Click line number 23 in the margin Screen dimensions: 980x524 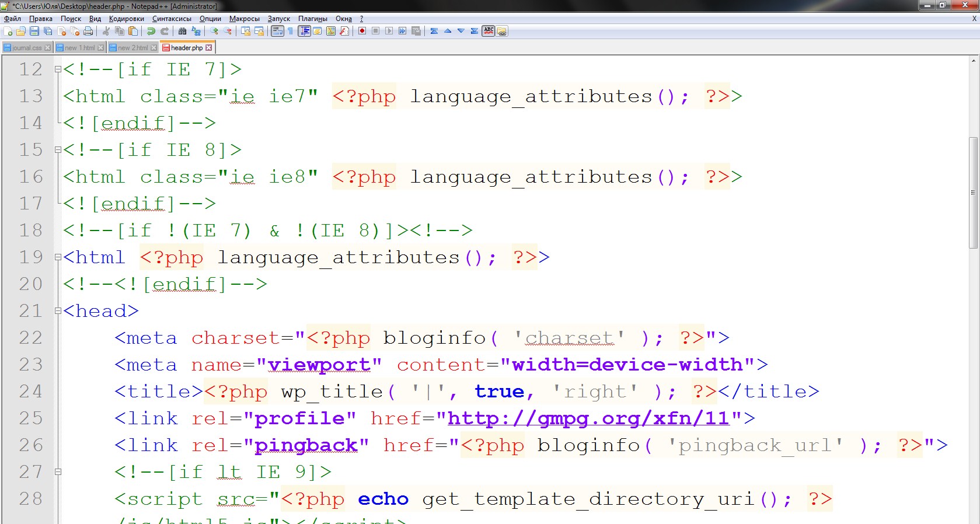31,365
